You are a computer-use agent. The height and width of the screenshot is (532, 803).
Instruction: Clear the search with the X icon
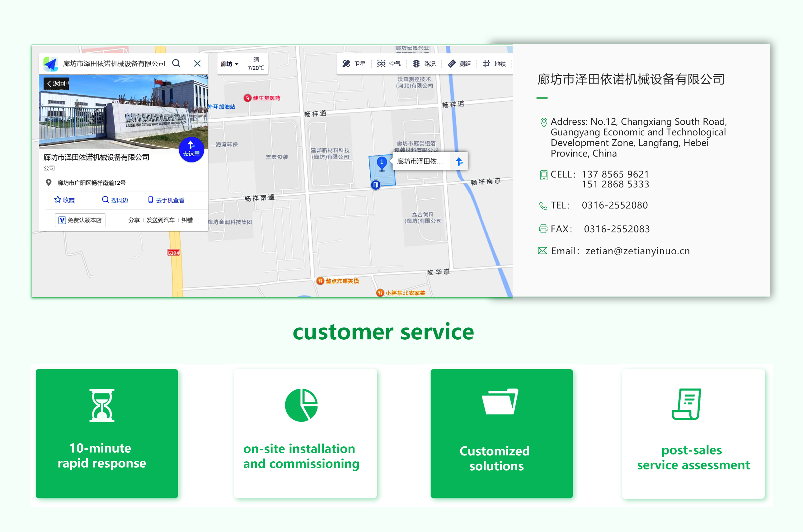pyautogui.click(x=197, y=64)
